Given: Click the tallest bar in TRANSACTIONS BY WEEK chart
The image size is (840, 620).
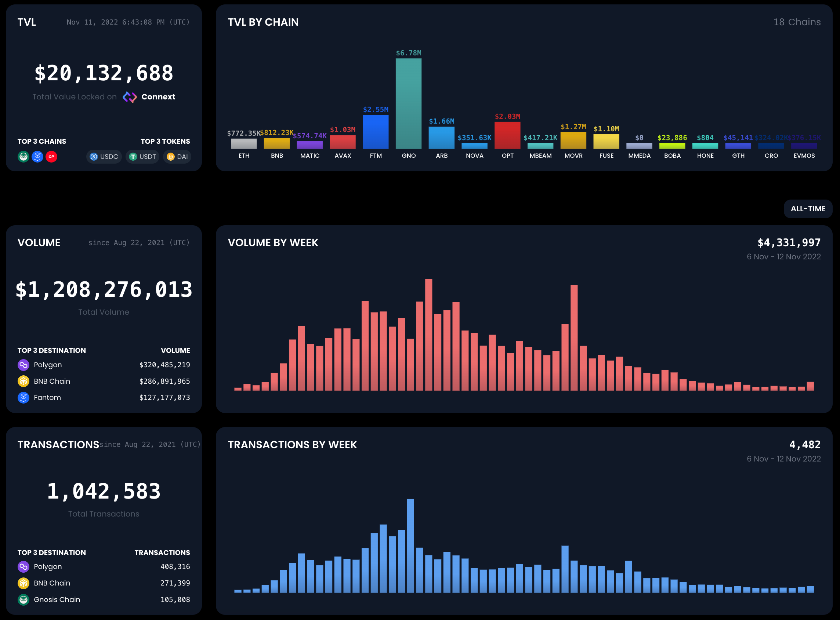Looking at the screenshot, I should (x=410, y=544).
